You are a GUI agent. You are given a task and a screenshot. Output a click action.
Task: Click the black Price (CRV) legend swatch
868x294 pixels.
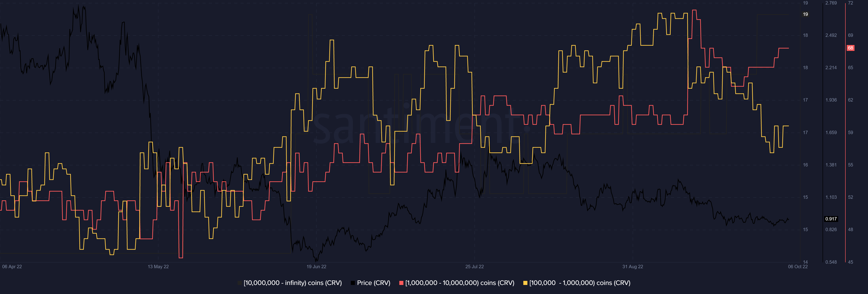click(353, 283)
